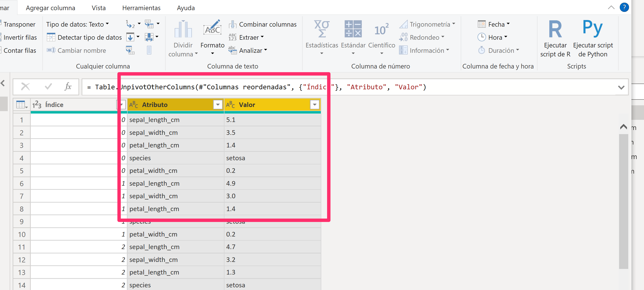Viewport: 644px width, 290px height.
Task: Select row number 13
Action: (x=22, y=272)
